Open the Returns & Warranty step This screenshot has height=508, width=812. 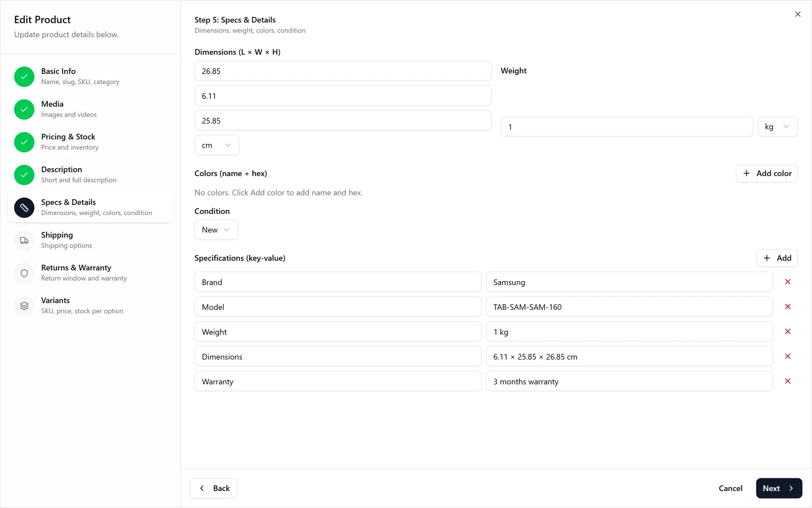91,273
